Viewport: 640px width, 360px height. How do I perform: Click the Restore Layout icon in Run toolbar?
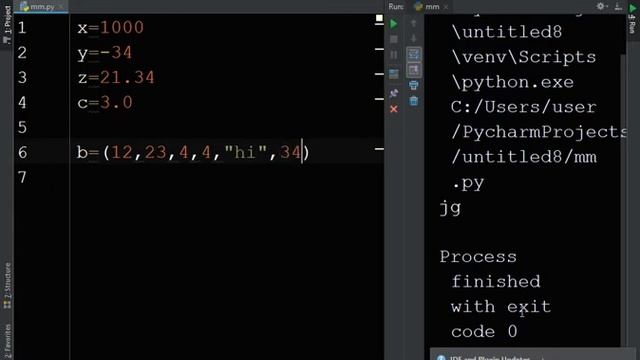[x=393, y=74]
